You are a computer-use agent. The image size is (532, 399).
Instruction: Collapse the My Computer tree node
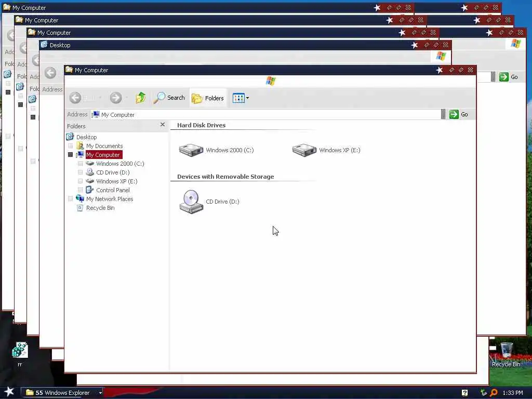[70, 155]
